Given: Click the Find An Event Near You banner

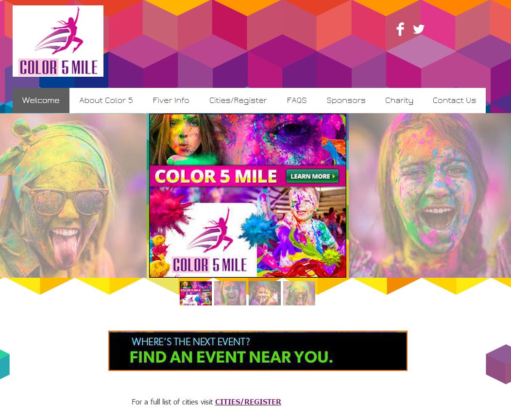Looking at the screenshot, I should click(258, 351).
